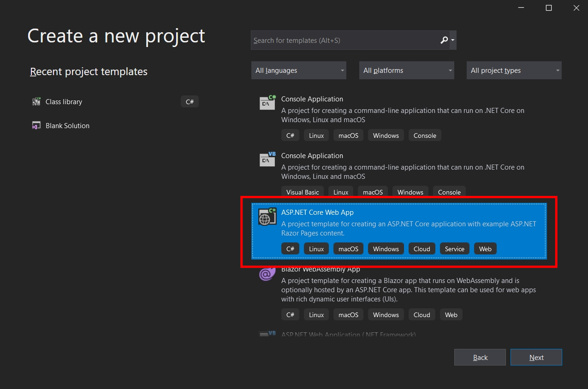Select the VB Console Application icon
588x389 pixels.
click(x=267, y=159)
